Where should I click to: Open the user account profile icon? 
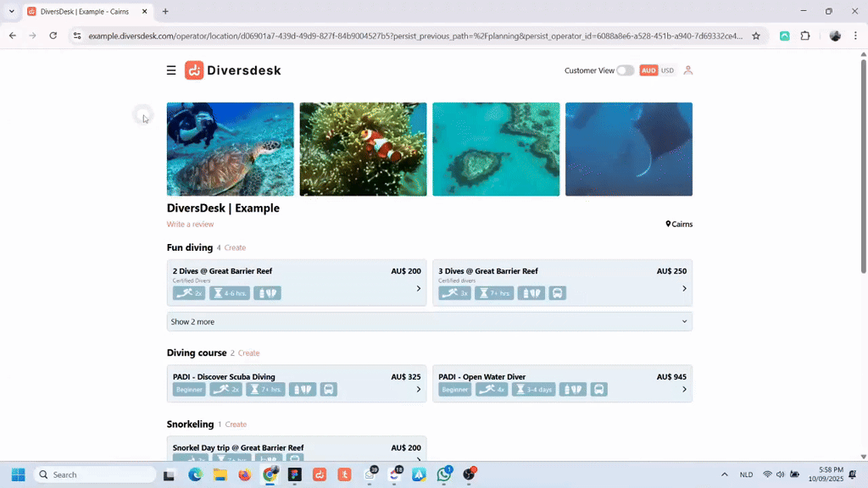pos(687,70)
